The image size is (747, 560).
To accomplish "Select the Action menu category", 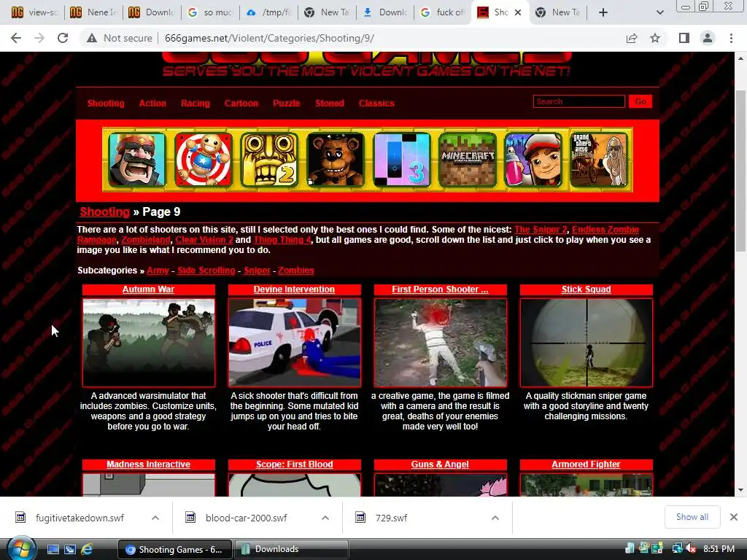I will [x=152, y=104].
